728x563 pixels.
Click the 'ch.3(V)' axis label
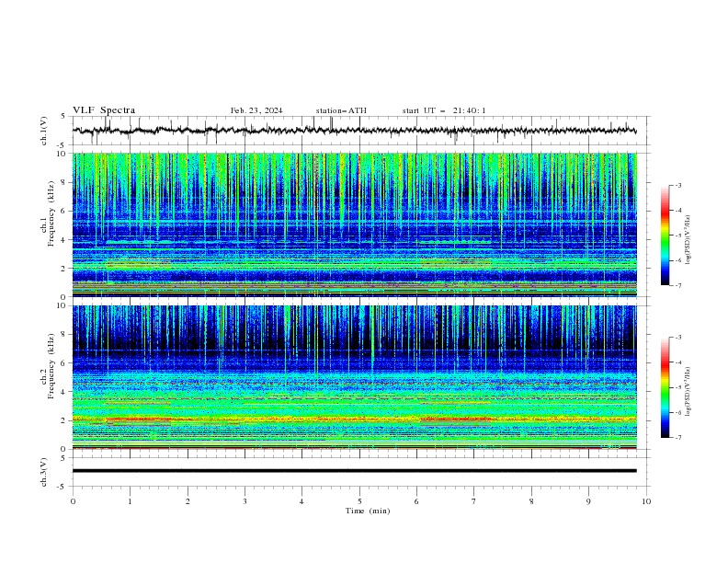coord(44,472)
